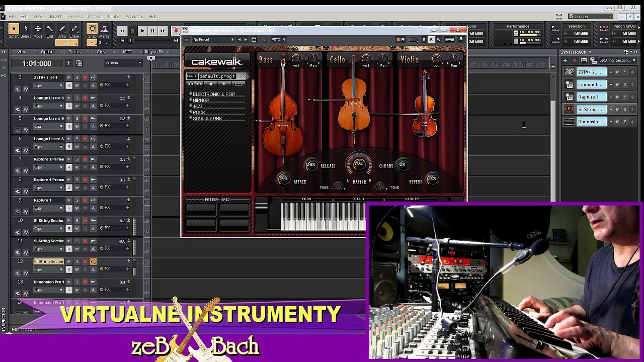
Task: Open the Region FX dropdown
Action: click(x=156, y=52)
